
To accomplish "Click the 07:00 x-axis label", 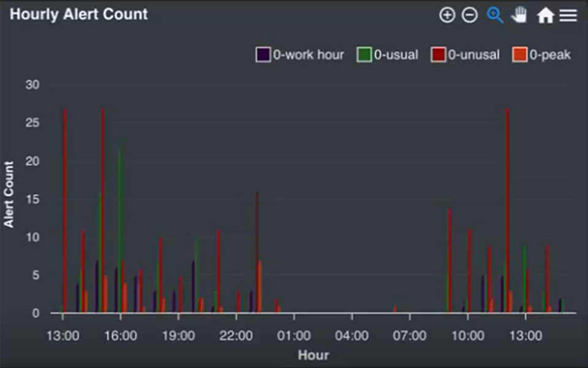I will point(410,335).
